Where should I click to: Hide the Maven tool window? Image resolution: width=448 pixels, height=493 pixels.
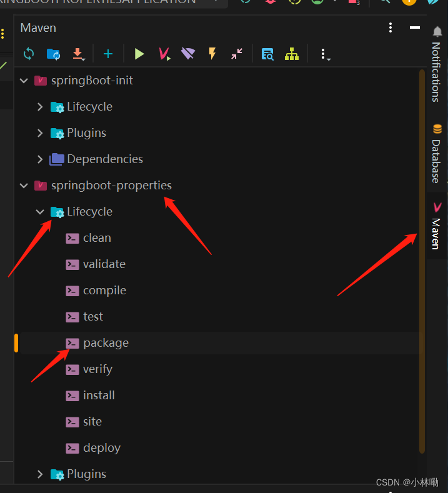[415, 27]
